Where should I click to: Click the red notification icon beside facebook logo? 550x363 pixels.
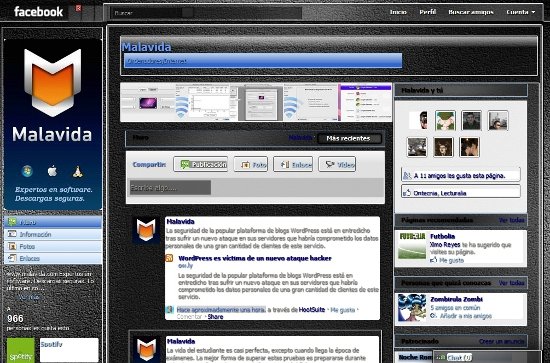click(78, 8)
